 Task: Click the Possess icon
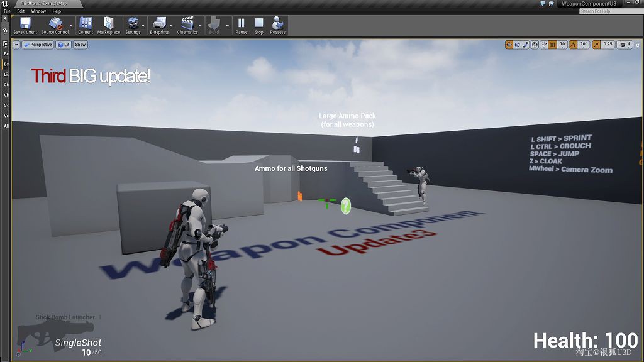pyautogui.click(x=277, y=24)
